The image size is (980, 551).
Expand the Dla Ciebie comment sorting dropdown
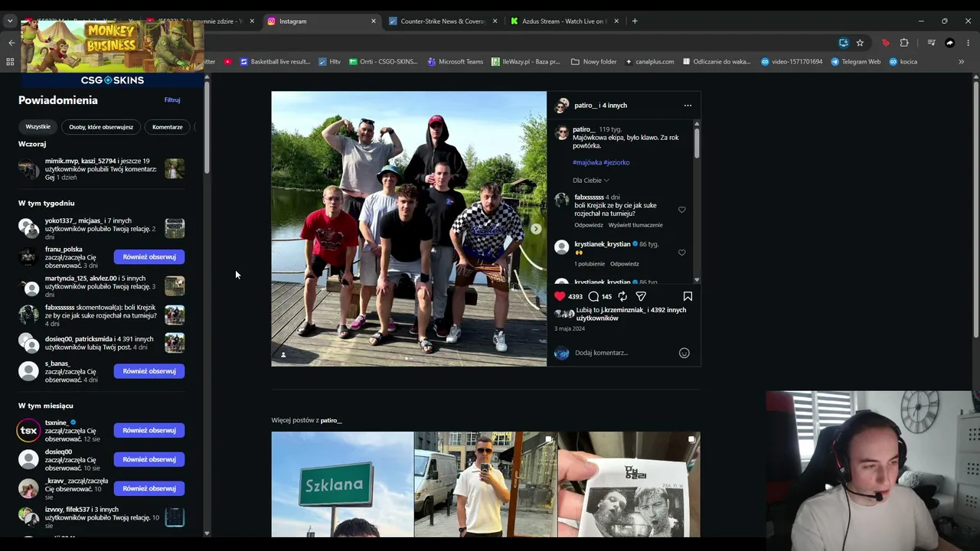pos(591,181)
